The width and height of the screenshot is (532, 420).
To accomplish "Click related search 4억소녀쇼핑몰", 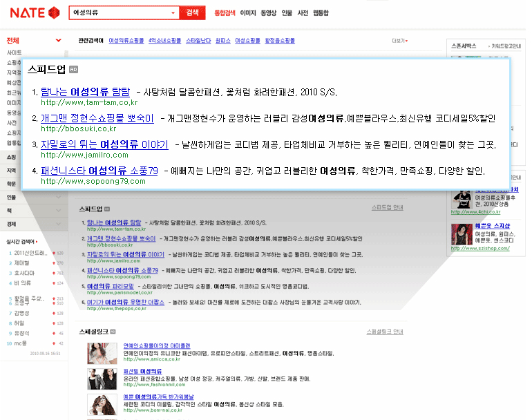I will [164, 41].
